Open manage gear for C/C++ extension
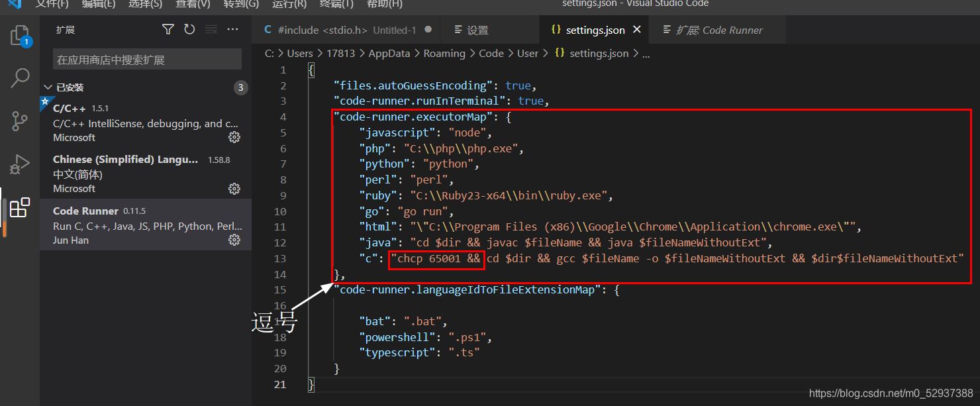980x406 pixels. tap(234, 137)
